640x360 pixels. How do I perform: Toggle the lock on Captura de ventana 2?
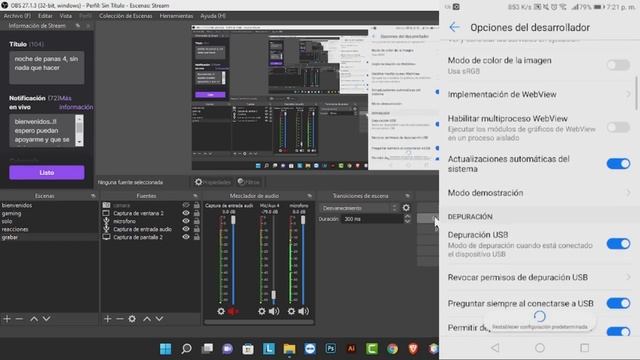196,213
